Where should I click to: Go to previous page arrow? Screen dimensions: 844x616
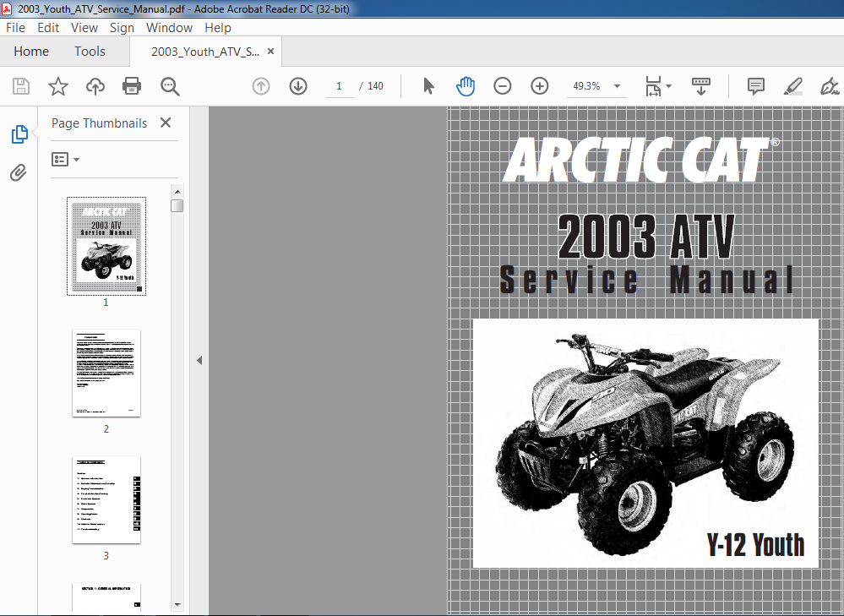pos(261,86)
